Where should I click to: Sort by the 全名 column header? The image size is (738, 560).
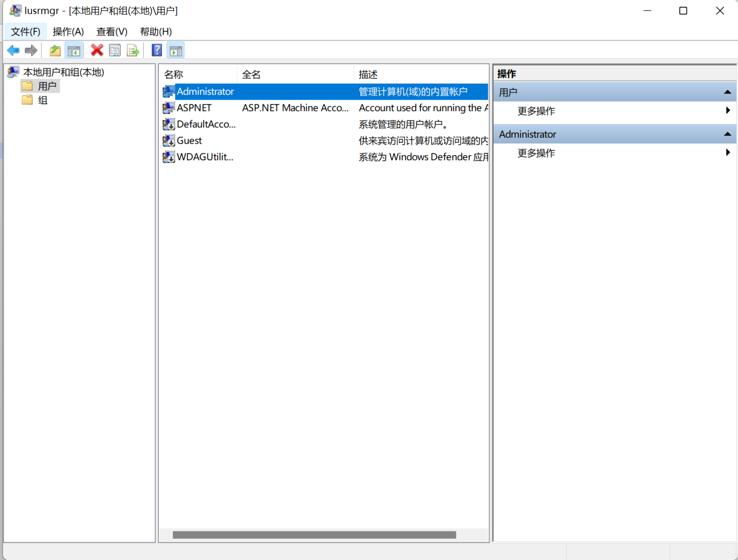click(296, 74)
